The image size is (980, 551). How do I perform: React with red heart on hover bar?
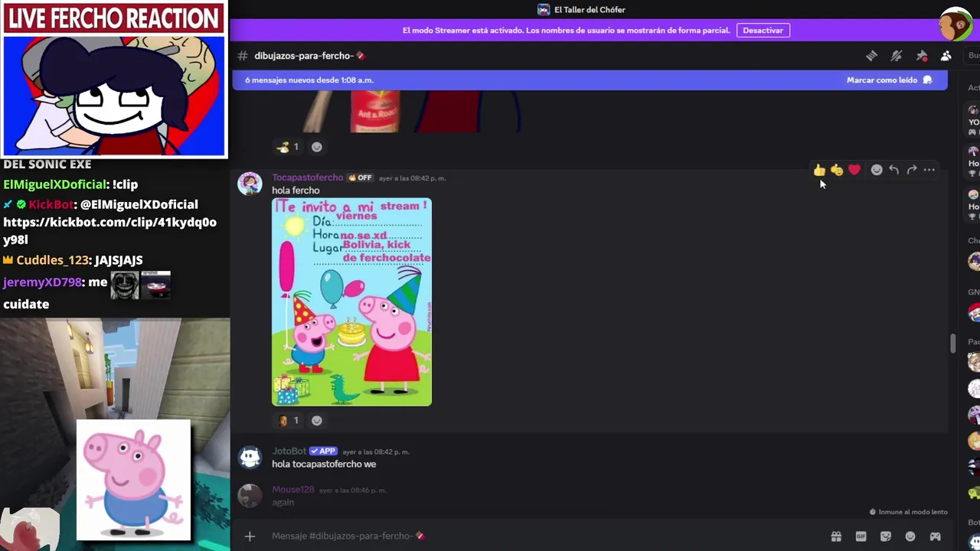tap(854, 170)
